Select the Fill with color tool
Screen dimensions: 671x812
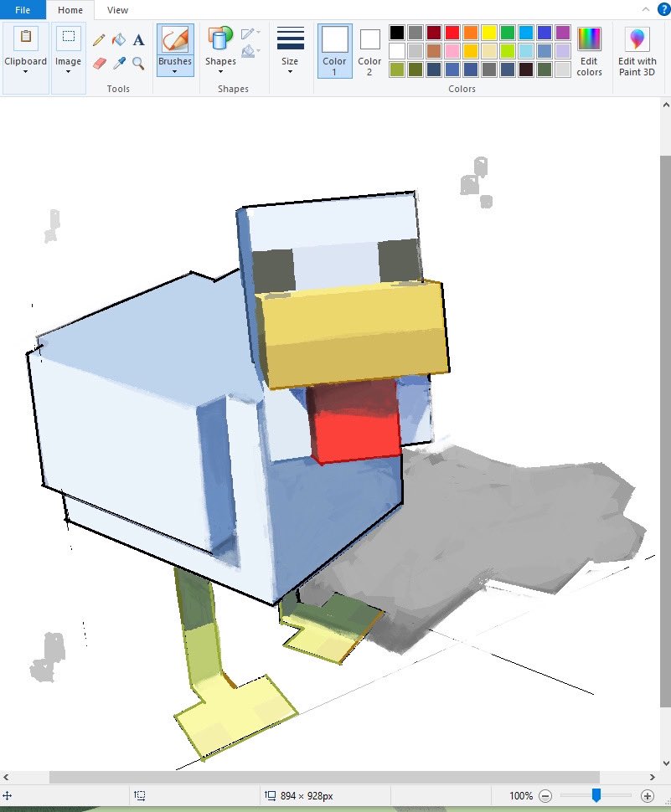pyautogui.click(x=118, y=39)
